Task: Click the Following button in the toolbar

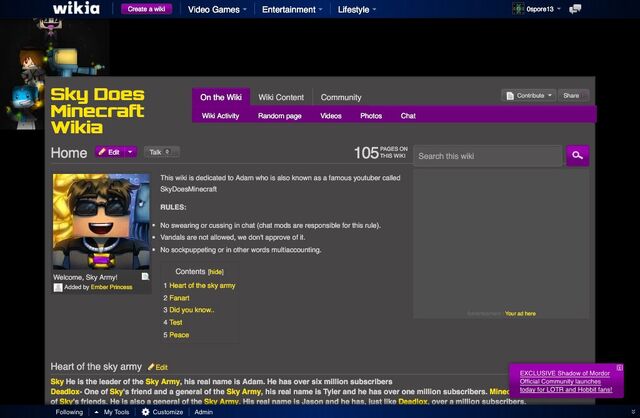Action: point(69,412)
